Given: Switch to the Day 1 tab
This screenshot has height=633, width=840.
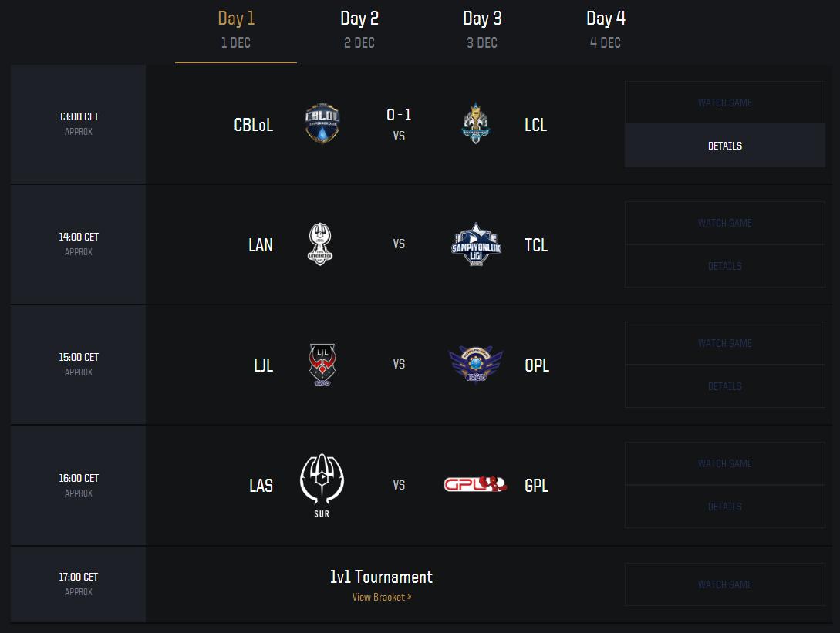Looking at the screenshot, I should 236,29.
